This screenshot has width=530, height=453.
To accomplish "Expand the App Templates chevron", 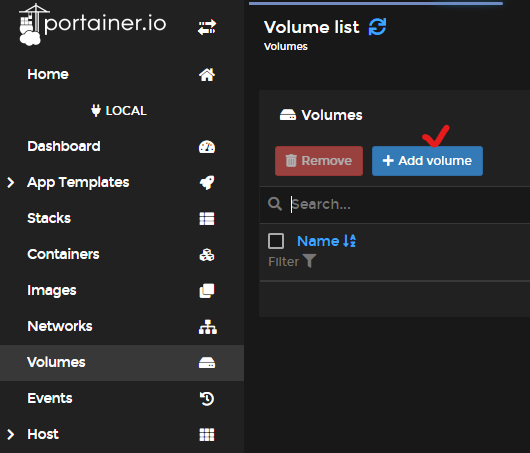I will 11,183.
